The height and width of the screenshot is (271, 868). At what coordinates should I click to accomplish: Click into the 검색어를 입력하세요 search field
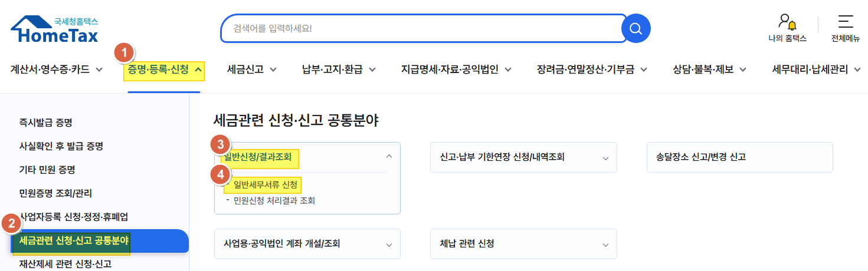[x=422, y=28]
